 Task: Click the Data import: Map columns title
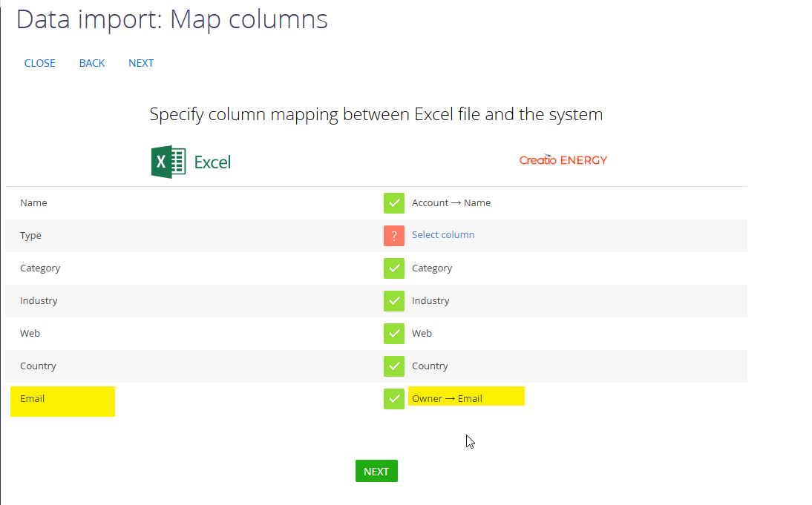172,20
